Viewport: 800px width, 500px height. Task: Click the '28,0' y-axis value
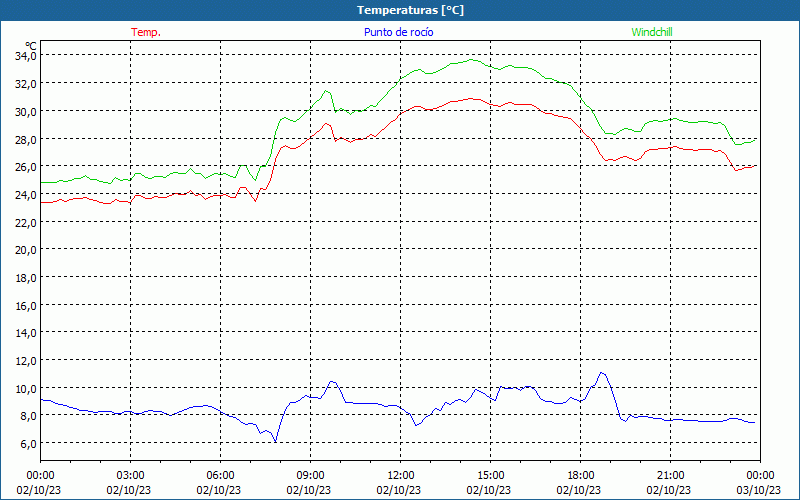pos(26,139)
